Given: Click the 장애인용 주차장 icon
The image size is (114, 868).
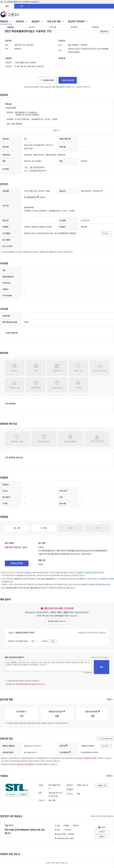Looking at the screenshot, I should point(17,439).
